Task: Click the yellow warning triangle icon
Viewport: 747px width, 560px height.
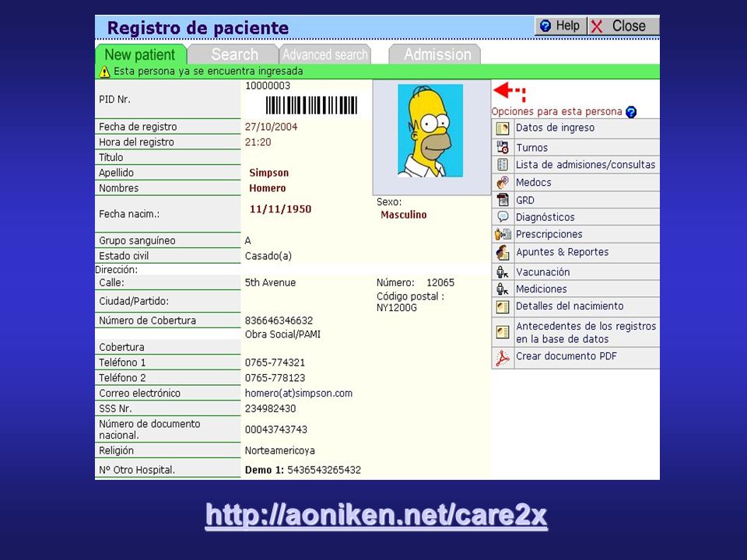Action: coord(104,72)
